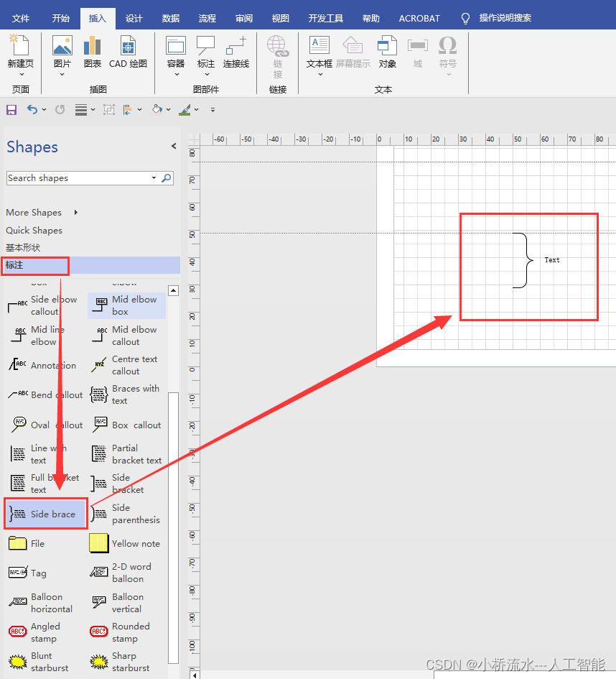Select the 连接线 connector tool

coord(235,51)
